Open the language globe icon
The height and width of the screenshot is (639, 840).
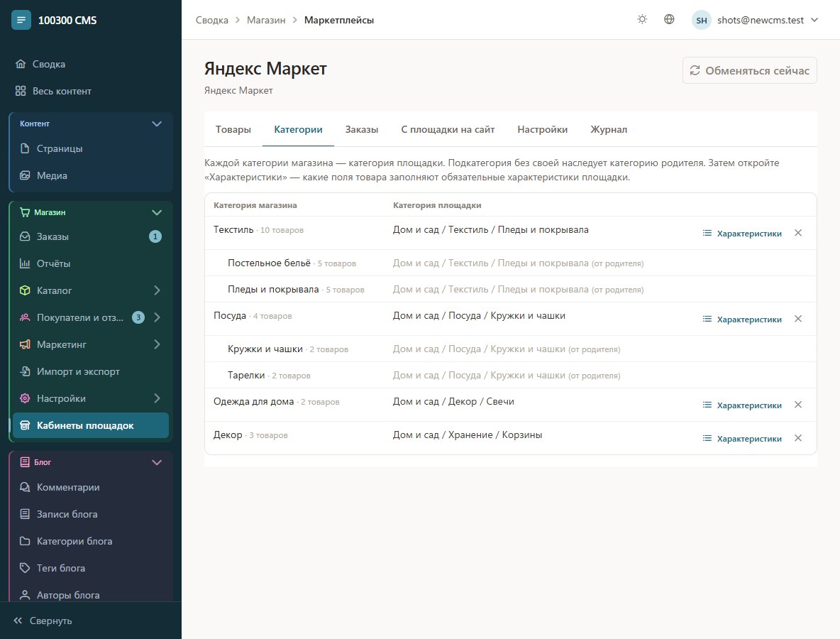click(669, 20)
